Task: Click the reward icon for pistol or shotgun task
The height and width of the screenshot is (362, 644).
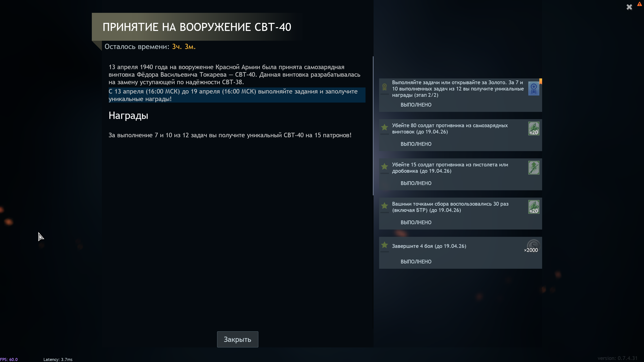Action: (534, 168)
